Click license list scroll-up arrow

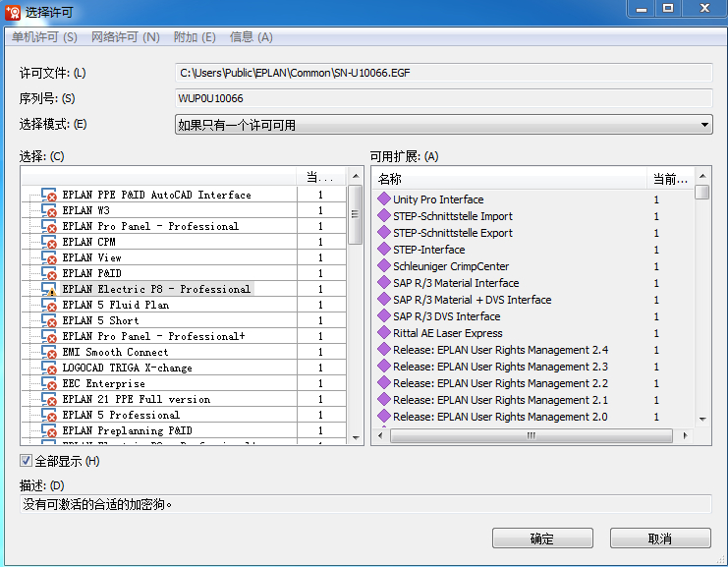[356, 176]
